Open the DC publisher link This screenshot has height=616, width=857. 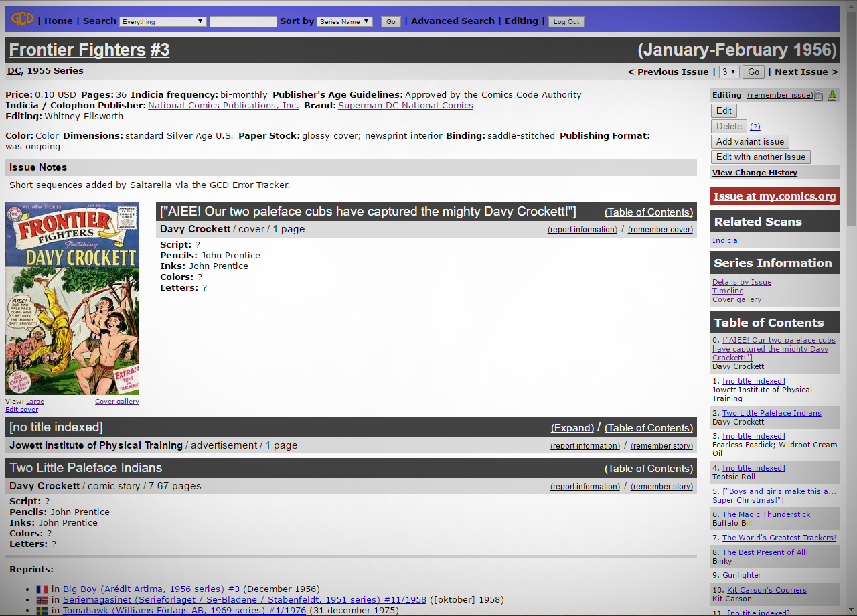click(x=15, y=70)
